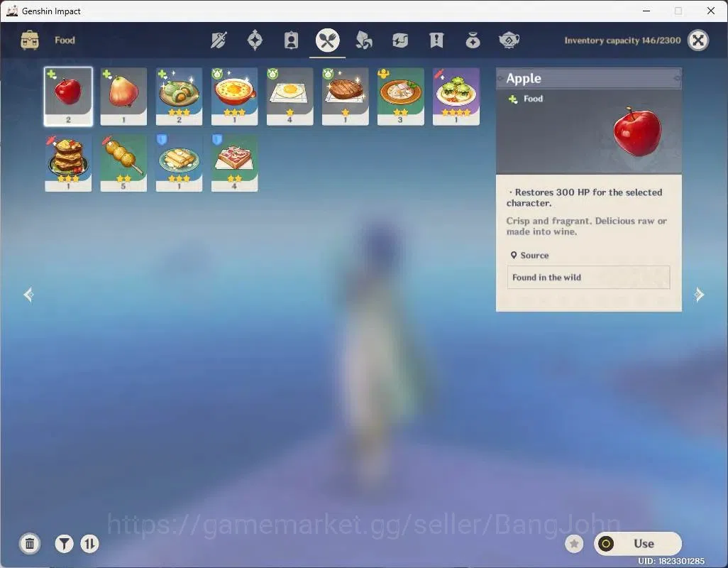
Task: Open the Furnishings teapot tab
Action: [509, 40]
